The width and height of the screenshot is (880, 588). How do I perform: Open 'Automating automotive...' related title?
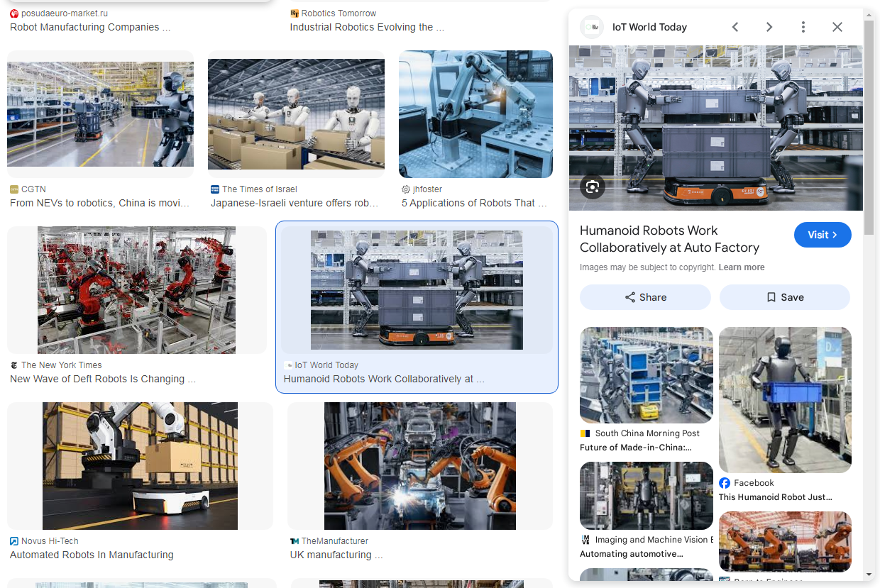[631, 554]
